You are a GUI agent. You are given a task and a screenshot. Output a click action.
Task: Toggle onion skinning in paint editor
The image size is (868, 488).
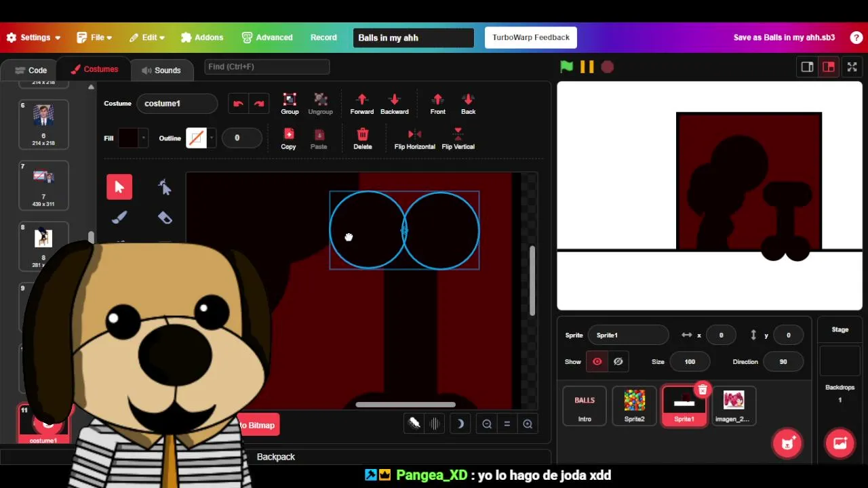pos(414,424)
